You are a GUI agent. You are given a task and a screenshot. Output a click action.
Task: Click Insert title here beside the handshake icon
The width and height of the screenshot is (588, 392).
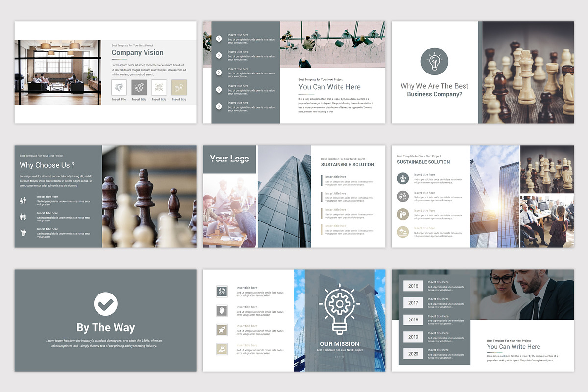coord(247,288)
